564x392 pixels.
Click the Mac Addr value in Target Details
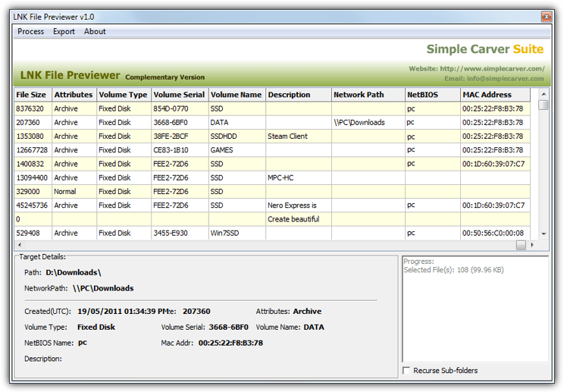tap(230, 343)
